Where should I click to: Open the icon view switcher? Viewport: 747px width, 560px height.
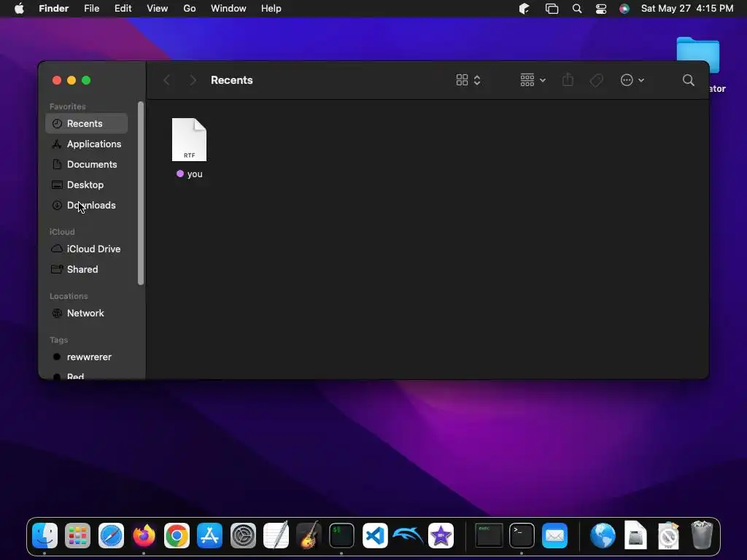coord(468,80)
